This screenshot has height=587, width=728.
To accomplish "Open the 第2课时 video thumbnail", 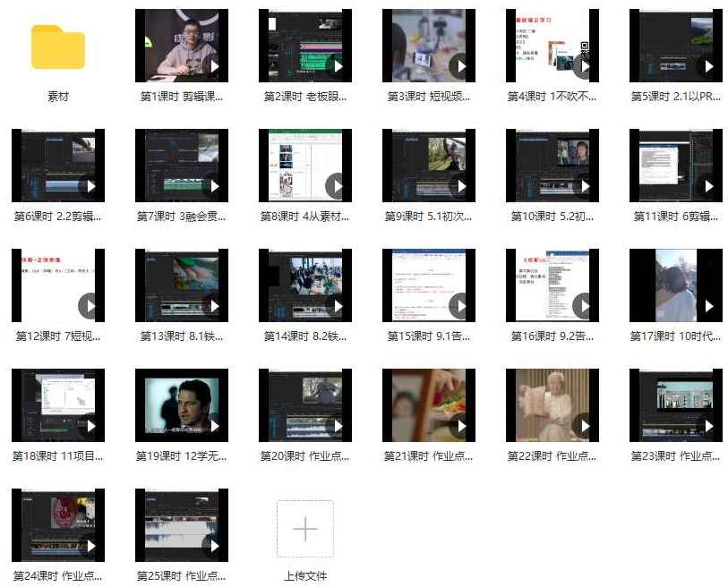I will tap(304, 46).
